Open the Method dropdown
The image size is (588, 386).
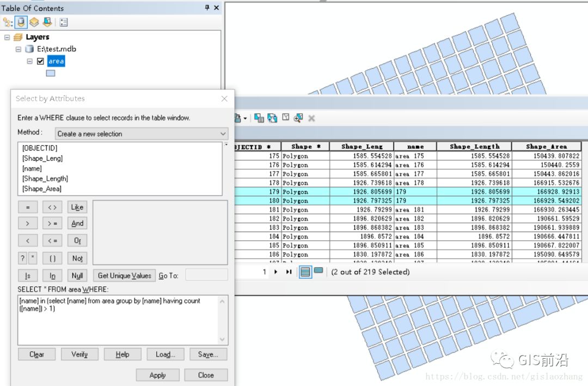(142, 134)
